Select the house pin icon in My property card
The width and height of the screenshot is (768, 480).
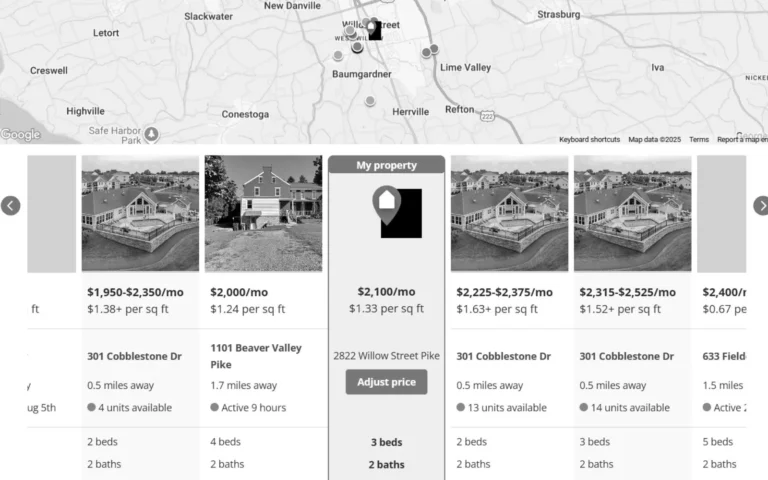coord(387,205)
